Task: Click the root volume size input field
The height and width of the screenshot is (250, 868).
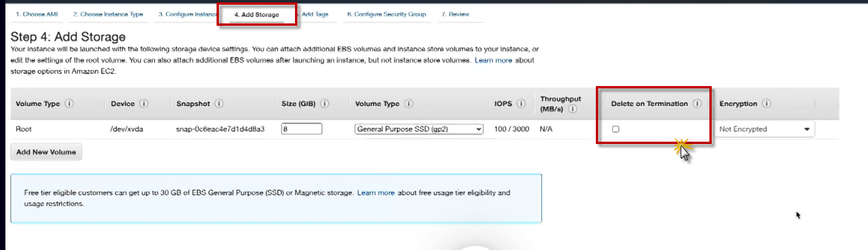Action: [301, 129]
